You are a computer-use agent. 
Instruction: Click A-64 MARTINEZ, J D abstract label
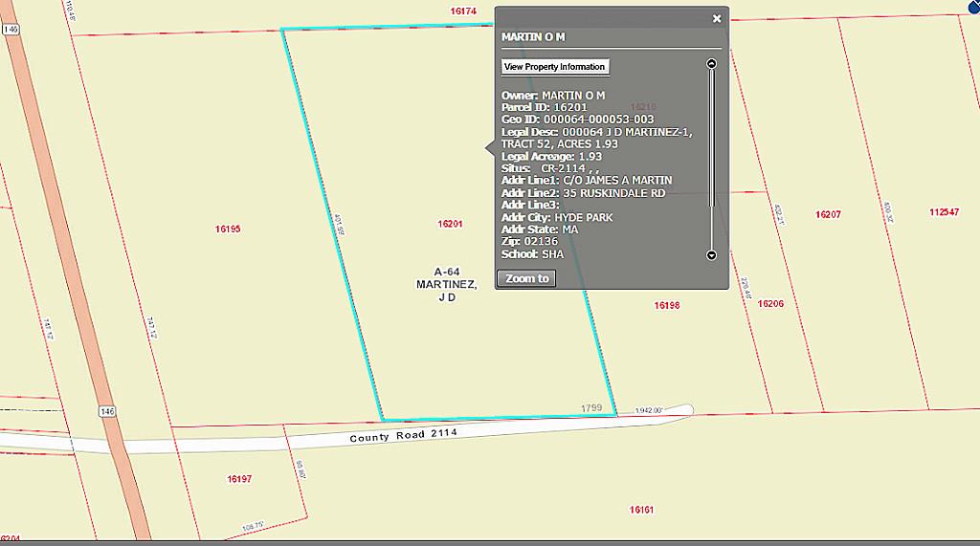pos(447,285)
